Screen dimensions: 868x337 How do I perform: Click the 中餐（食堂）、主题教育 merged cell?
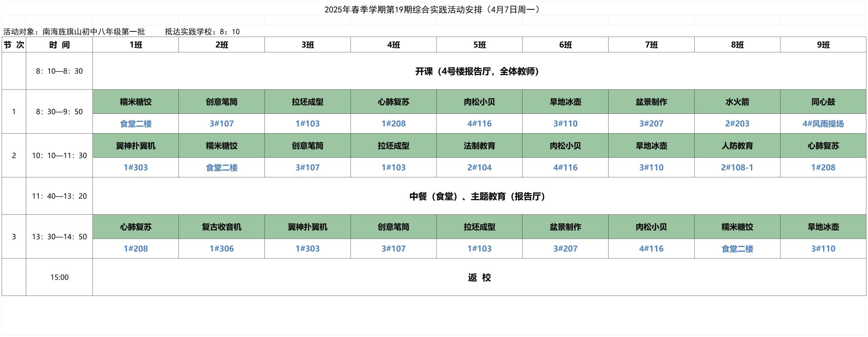point(479,196)
